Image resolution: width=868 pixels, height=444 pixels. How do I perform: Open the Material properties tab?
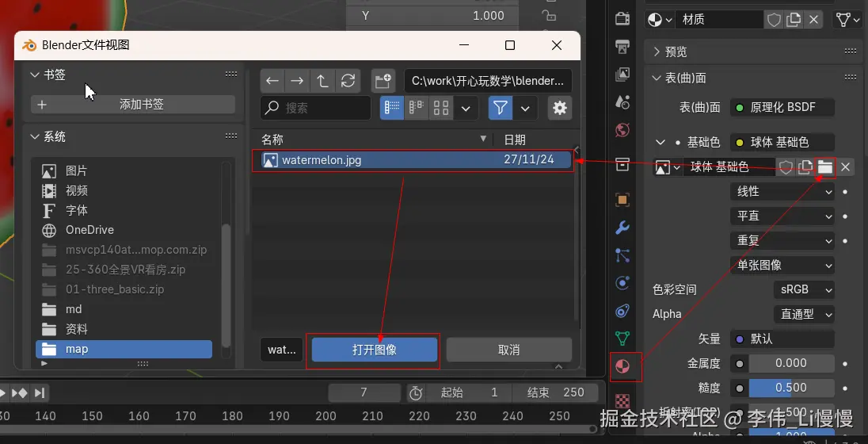click(622, 366)
